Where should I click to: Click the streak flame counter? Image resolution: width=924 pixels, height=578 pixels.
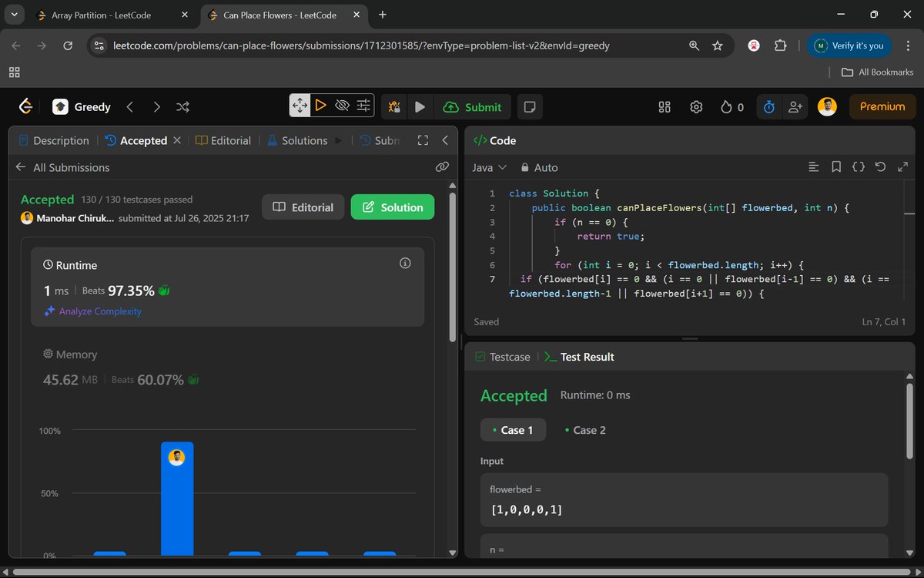(731, 107)
